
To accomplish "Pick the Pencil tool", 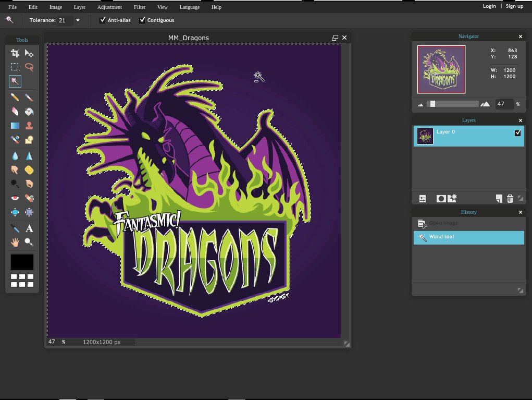I will pos(15,98).
